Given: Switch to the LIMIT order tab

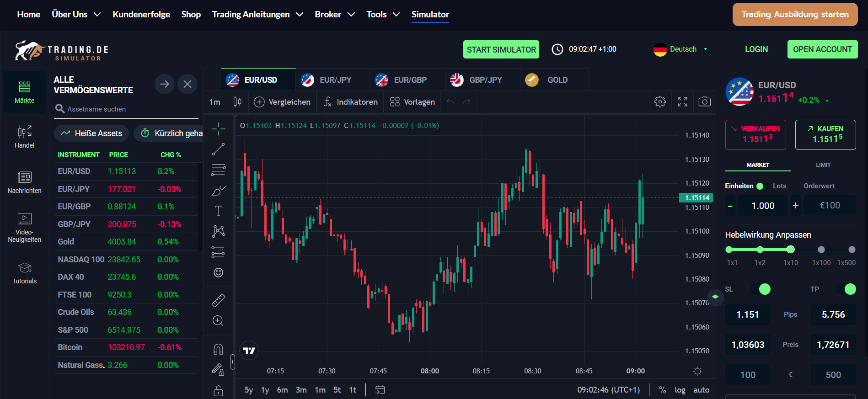Looking at the screenshot, I should (823, 165).
